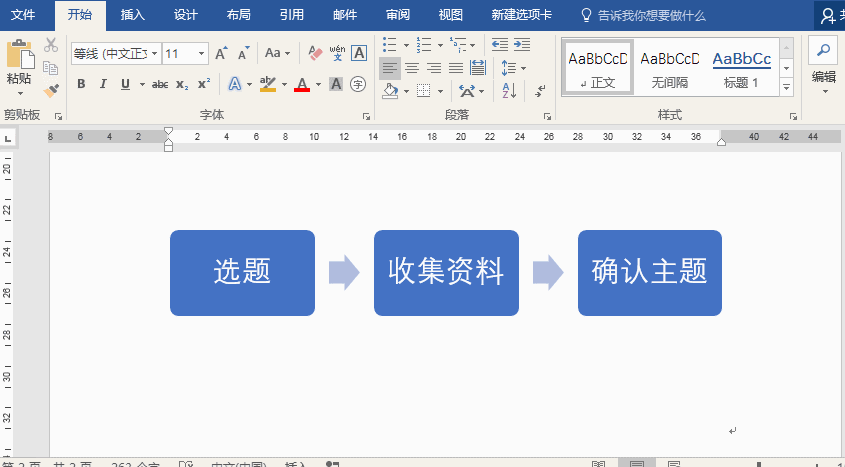Sort paragraphs A to Z

coord(509,90)
